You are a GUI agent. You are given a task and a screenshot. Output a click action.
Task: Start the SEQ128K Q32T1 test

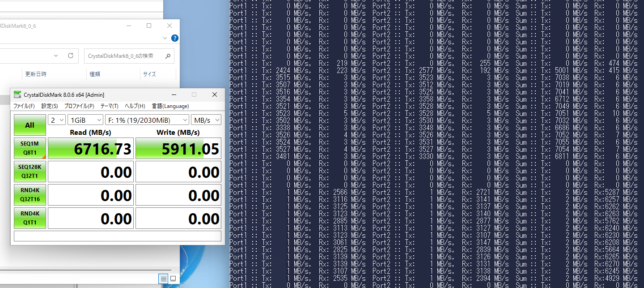pyautogui.click(x=30, y=172)
